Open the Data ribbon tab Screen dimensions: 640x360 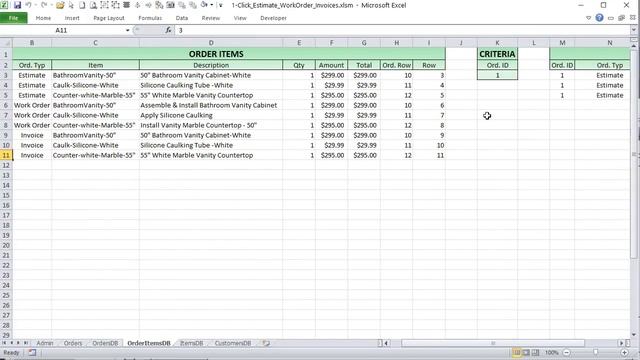pyautogui.click(x=182, y=18)
